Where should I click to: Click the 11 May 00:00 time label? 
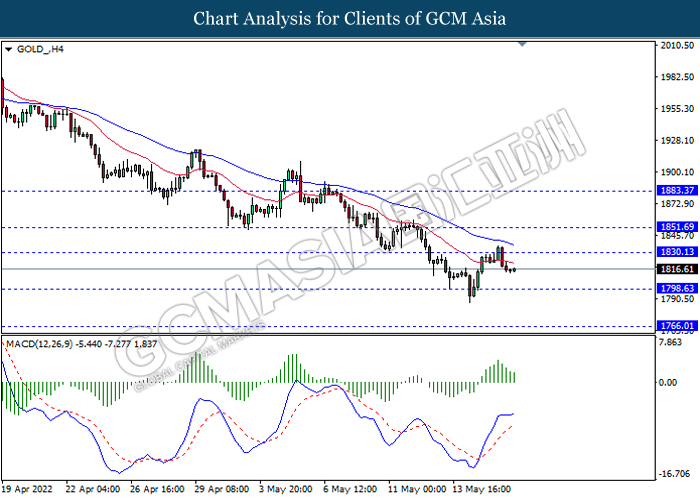(x=417, y=489)
